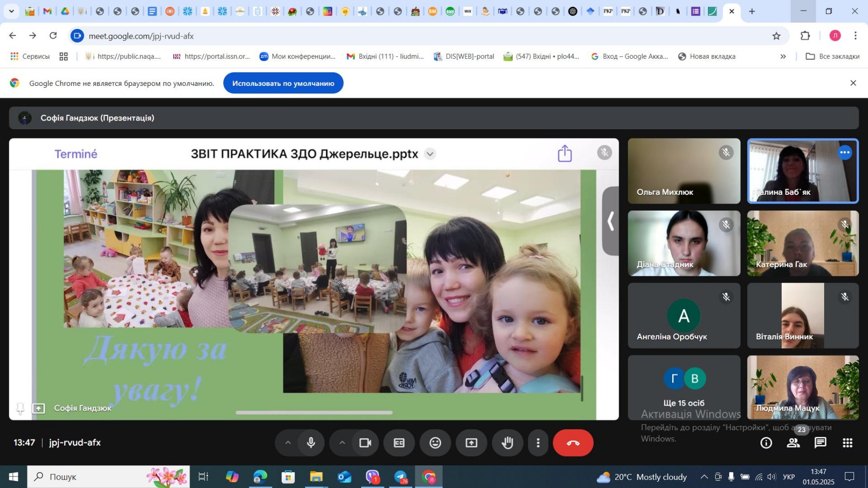The image size is (868, 488).
Task: Open the emoji reactions panel
Action: pos(435,443)
